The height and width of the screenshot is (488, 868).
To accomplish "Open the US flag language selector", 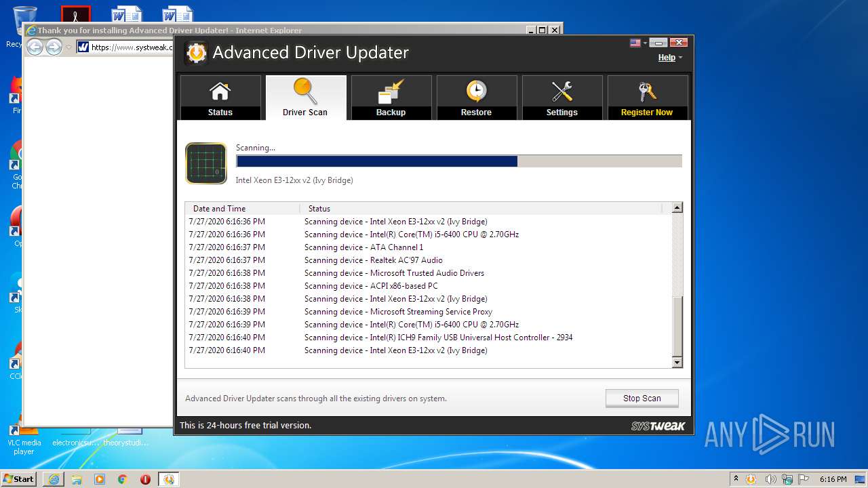I will 638,43.
